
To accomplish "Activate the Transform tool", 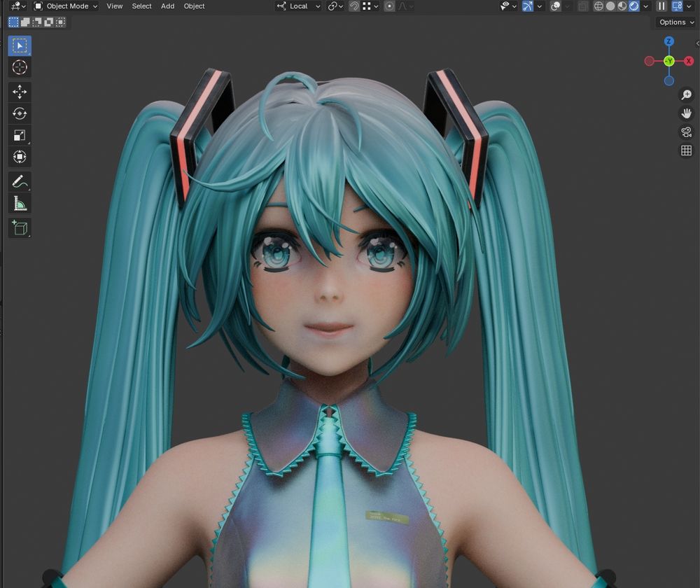I will point(19,157).
